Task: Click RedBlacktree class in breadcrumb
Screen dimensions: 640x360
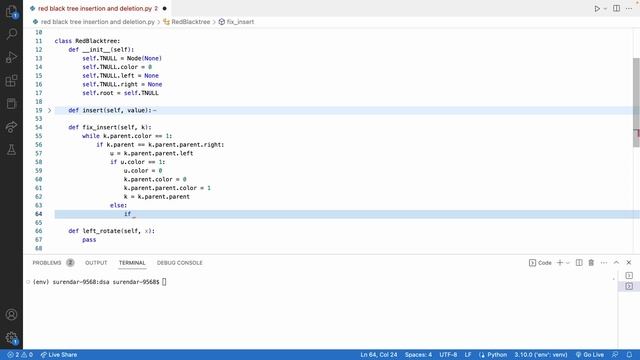Action: pos(190,22)
